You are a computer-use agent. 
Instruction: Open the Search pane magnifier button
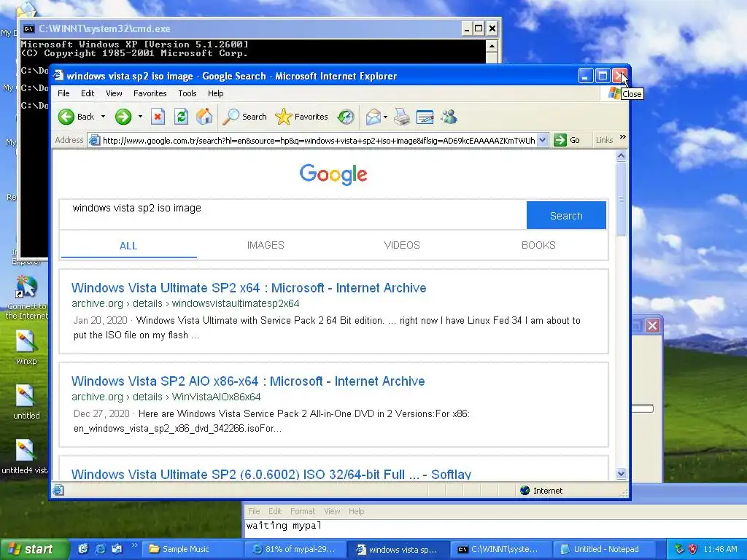[x=244, y=117]
